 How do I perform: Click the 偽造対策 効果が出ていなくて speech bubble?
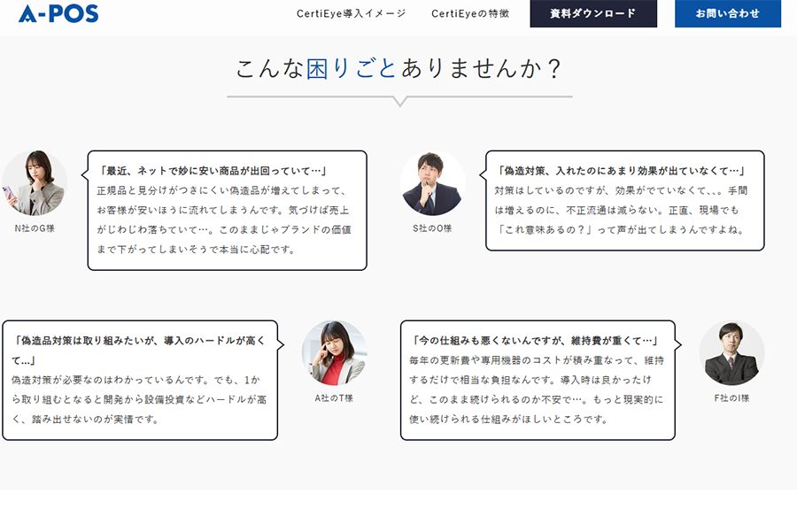coord(624,200)
